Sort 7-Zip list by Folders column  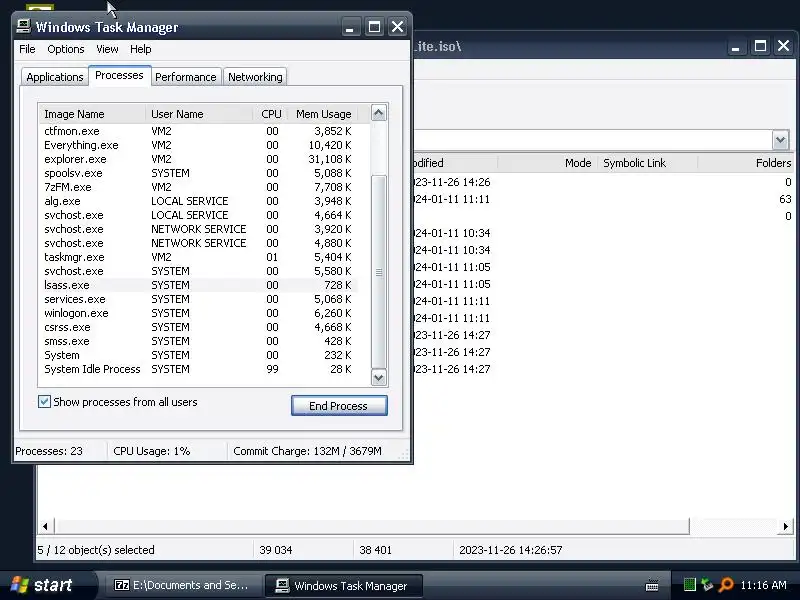(x=745, y=163)
